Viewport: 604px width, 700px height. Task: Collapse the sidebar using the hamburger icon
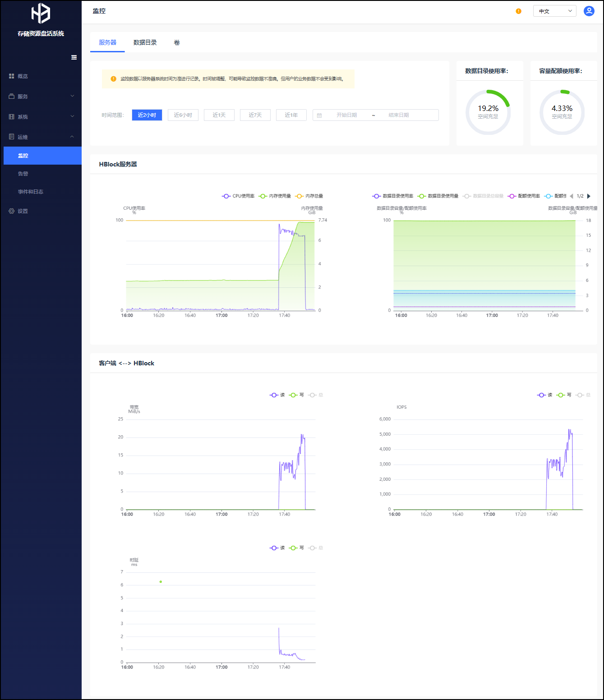pyautogui.click(x=74, y=57)
